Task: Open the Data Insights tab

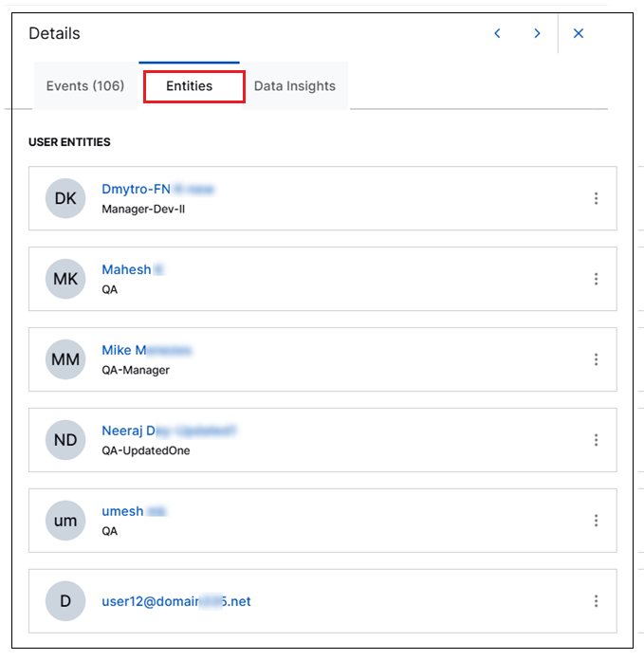Action: coord(295,86)
